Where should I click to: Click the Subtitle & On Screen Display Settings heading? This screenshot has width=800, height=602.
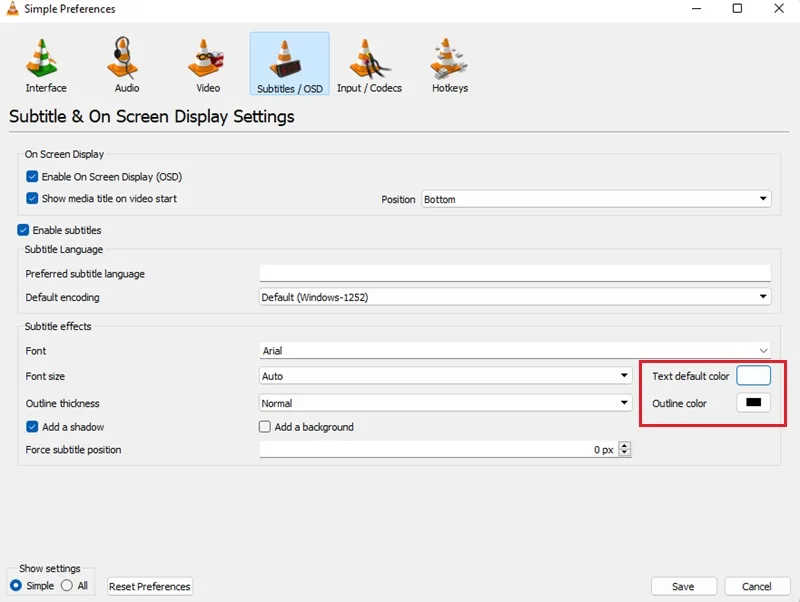pos(152,116)
